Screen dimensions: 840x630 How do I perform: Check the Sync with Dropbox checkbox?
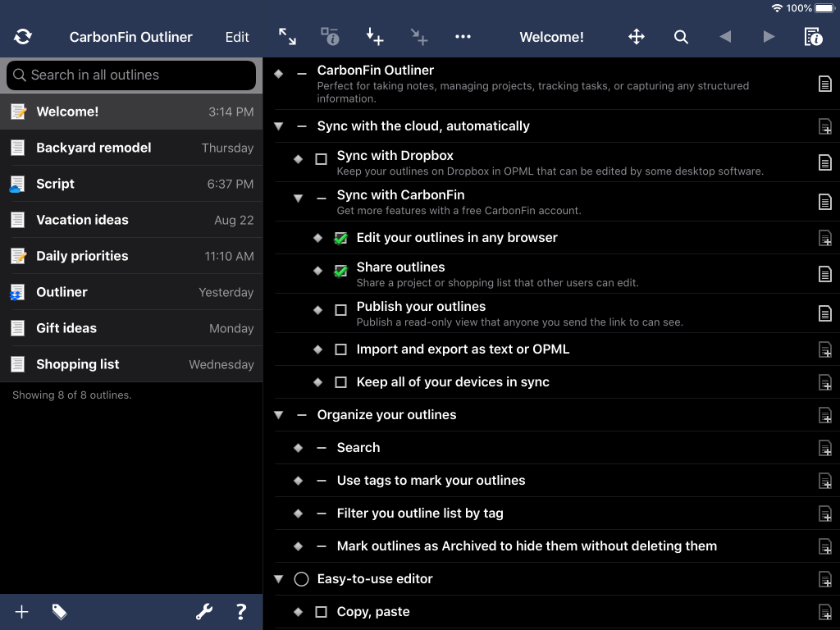(x=321, y=159)
